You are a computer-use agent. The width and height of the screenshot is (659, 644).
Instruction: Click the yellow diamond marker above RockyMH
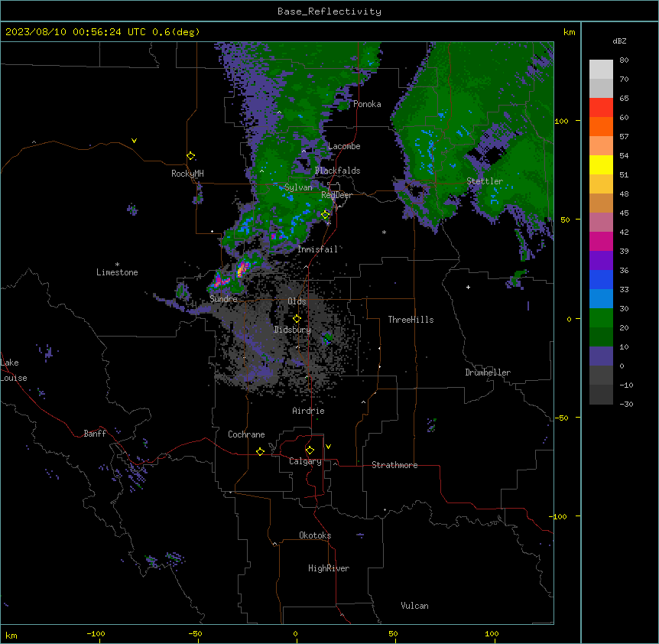190,156
